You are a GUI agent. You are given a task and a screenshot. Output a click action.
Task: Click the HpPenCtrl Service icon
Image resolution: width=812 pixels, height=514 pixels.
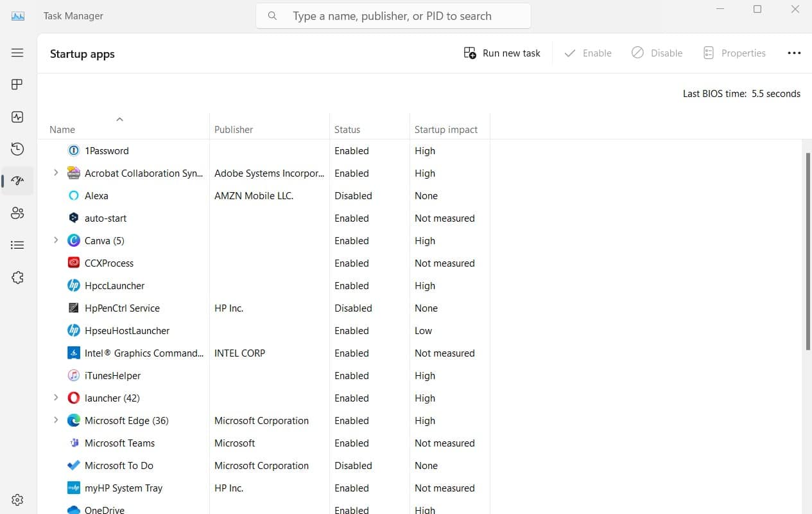click(x=74, y=308)
